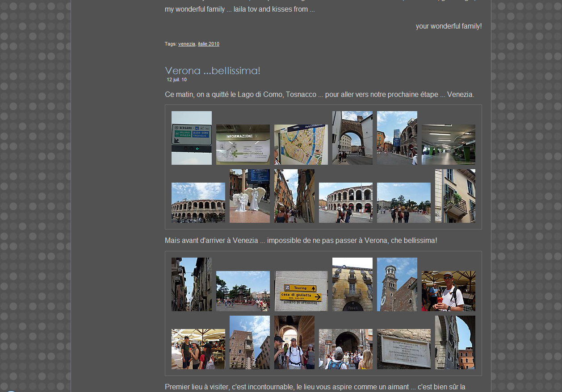
Task: Open the man holding red drink photo
Action: [x=448, y=291]
